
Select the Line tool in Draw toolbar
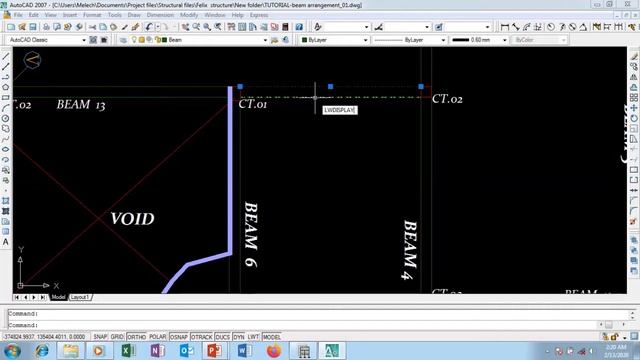(6, 56)
